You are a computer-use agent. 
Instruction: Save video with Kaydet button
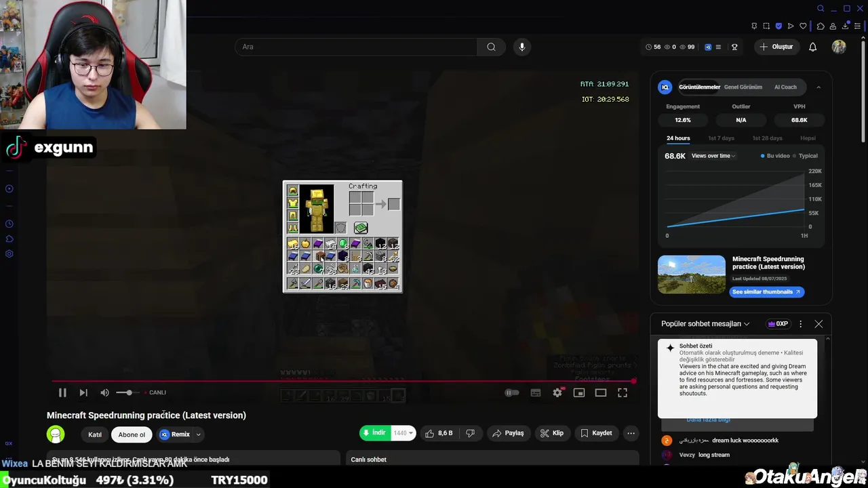pyautogui.click(x=596, y=433)
